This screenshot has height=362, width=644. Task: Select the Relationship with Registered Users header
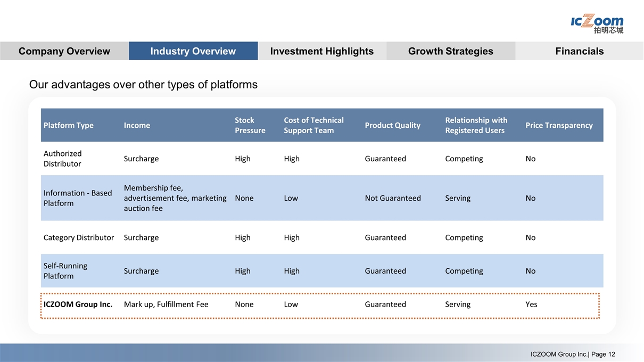(x=476, y=125)
